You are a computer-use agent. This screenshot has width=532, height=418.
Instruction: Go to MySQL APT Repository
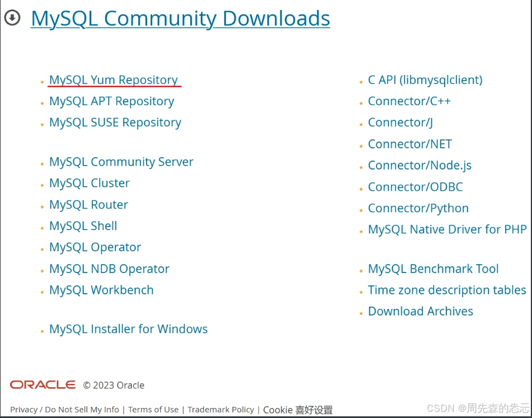point(112,101)
